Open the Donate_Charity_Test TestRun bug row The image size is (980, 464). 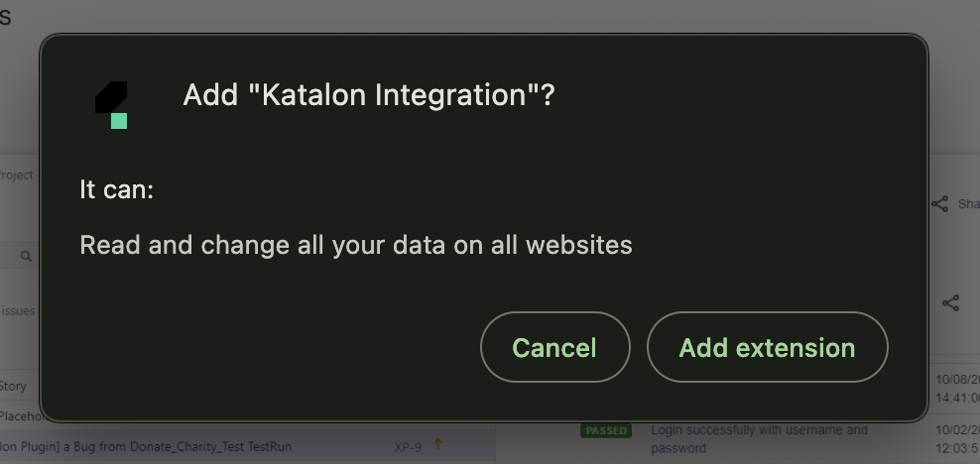(149, 447)
